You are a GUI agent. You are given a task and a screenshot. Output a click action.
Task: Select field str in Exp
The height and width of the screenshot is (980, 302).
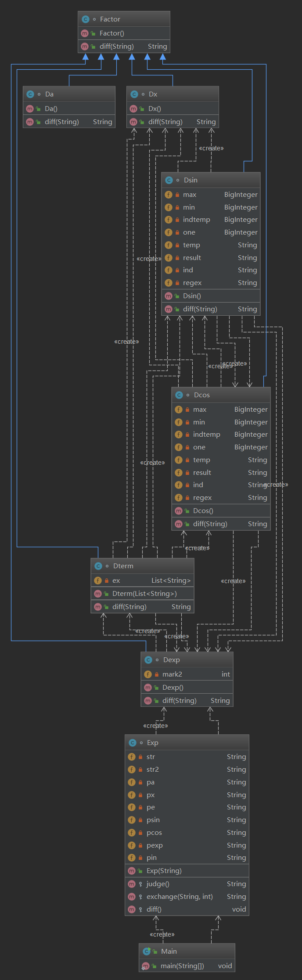[x=151, y=757]
